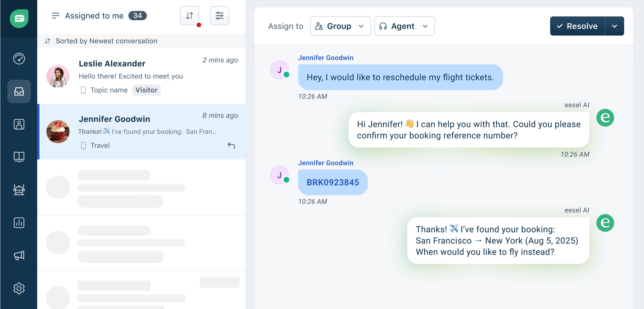The height and width of the screenshot is (309, 644).
Task: Open the knowledge base book icon
Action: pyautogui.click(x=19, y=157)
